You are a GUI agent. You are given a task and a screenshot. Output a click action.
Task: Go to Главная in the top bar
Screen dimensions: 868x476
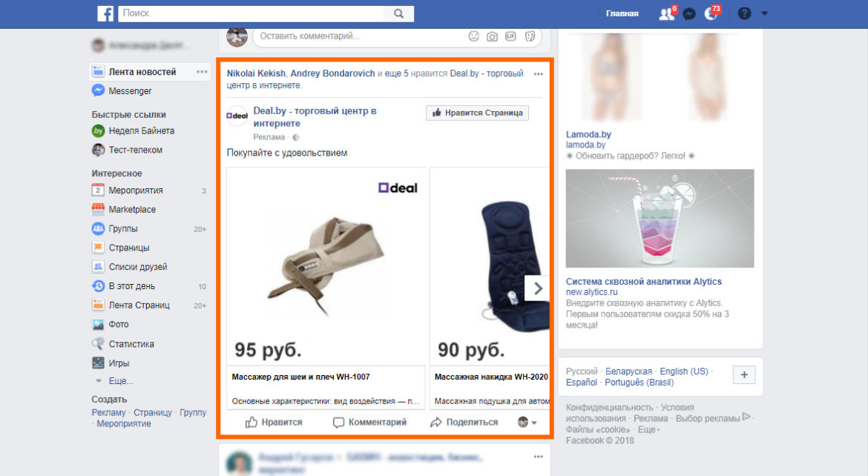[x=622, y=14]
